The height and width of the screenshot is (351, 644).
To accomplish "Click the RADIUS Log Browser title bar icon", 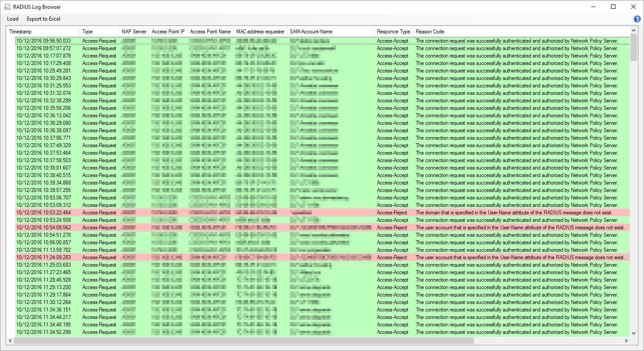I will pos(7,6).
